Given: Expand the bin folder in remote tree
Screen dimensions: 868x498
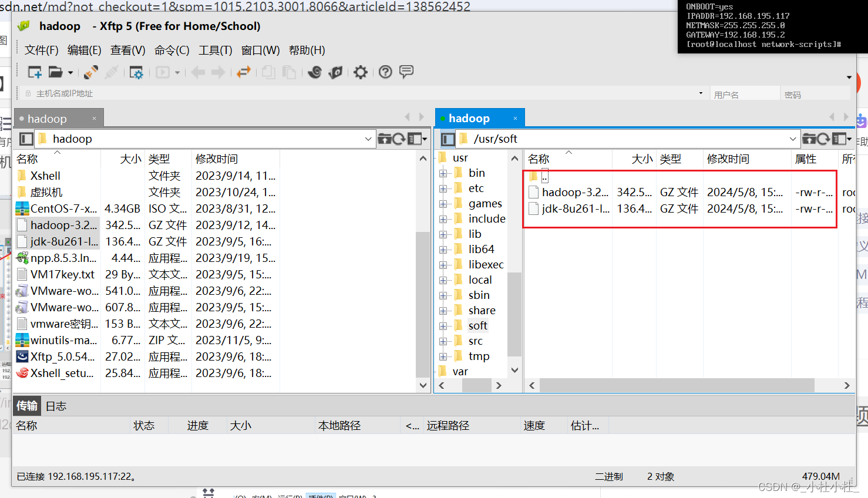Looking at the screenshot, I should 443,173.
